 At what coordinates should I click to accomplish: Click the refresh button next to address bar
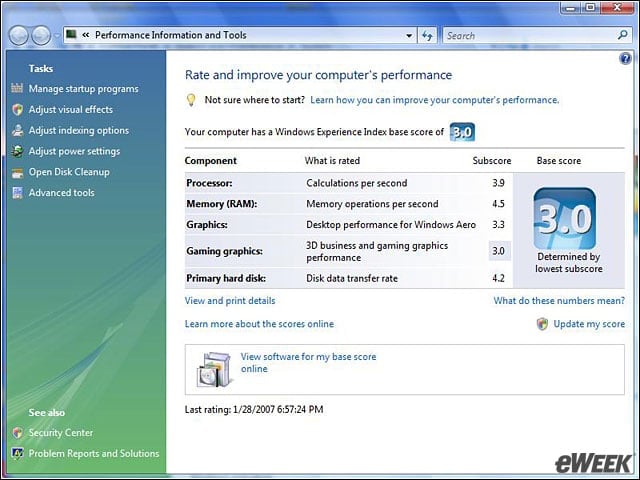[427, 36]
